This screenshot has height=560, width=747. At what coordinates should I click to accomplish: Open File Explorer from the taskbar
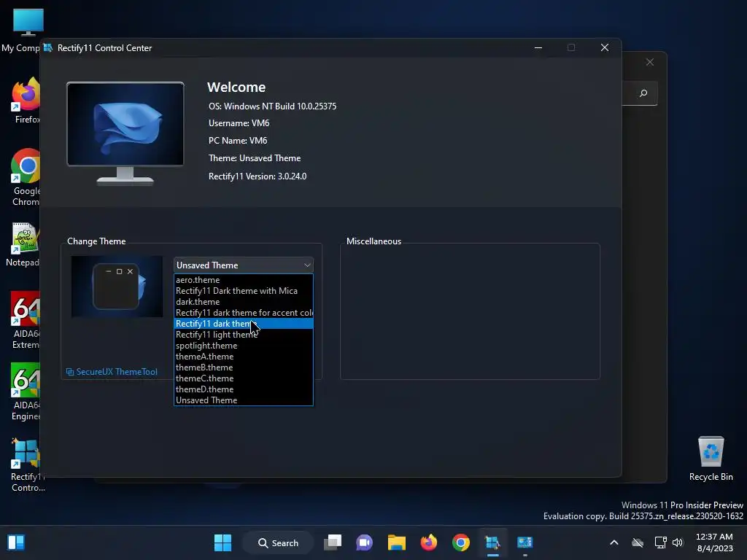pyautogui.click(x=396, y=542)
